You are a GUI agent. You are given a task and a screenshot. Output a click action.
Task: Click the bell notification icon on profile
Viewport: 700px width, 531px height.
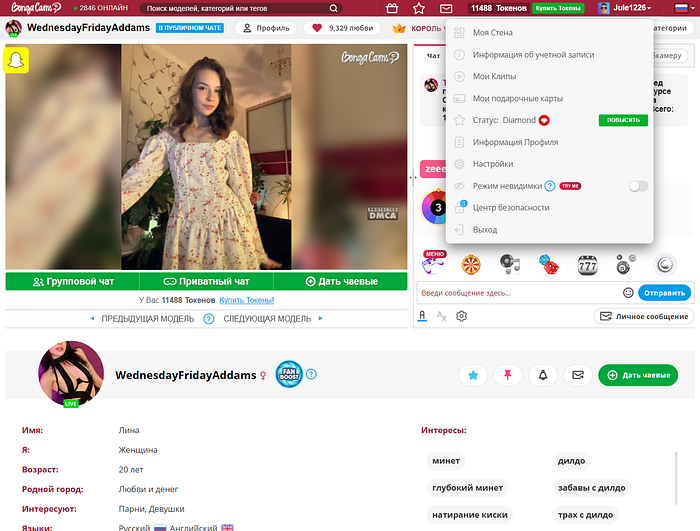coord(543,375)
